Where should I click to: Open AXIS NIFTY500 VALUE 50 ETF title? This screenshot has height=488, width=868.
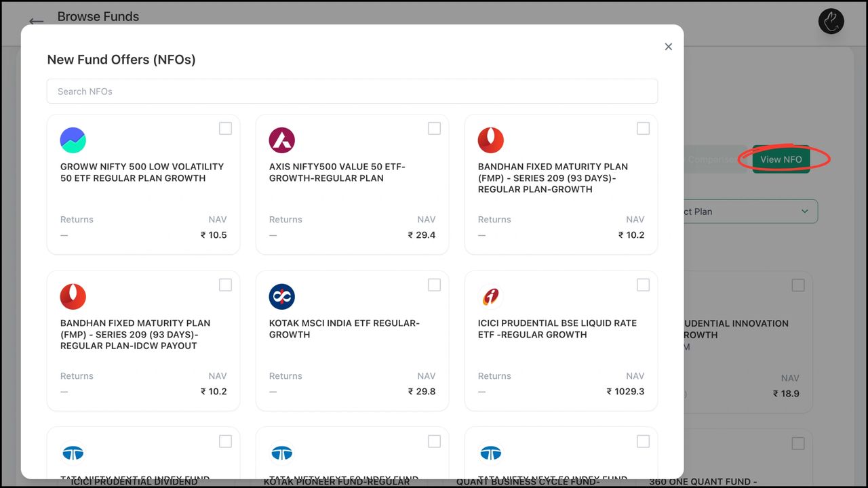pyautogui.click(x=337, y=172)
